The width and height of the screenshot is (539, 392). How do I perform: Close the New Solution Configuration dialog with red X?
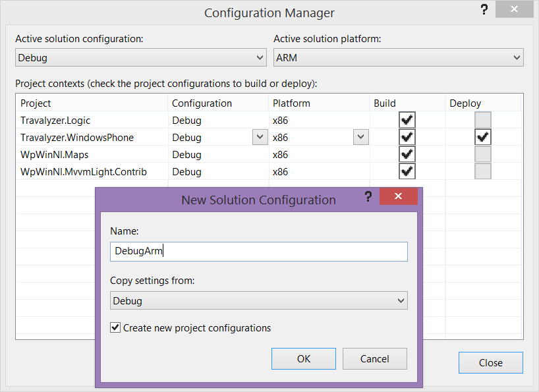click(x=399, y=196)
